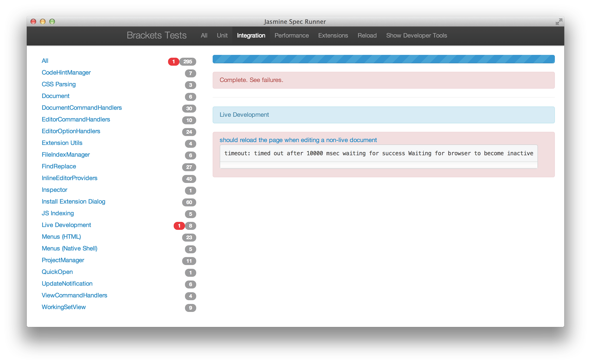This screenshot has width=591, height=364.
Task: Click the red failure badge on All
Action: [173, 61]
